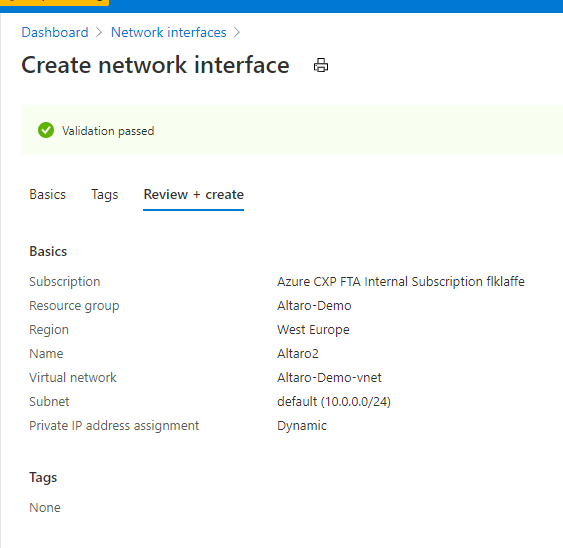Click the chevron after Dashboard breadcrumb

pyautogui.click(x=99, y=33)
